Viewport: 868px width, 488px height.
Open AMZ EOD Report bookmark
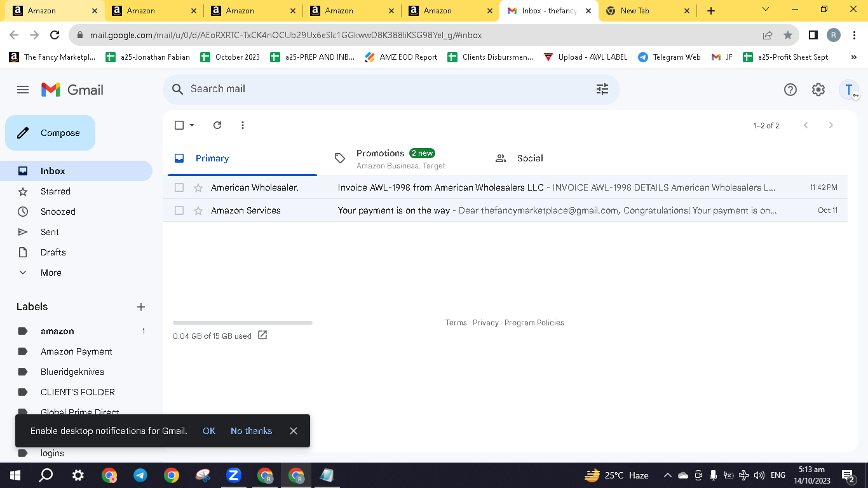pyautogui.click(x=401, y=57)
